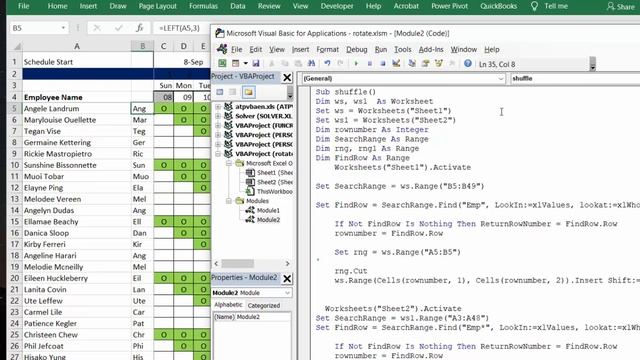Image resolution: width=640 pixels, height=360 pixels.
Task: Open Excel QuickBooks ribbon tab
Action: pyautogui.click(x=498, y=6)
